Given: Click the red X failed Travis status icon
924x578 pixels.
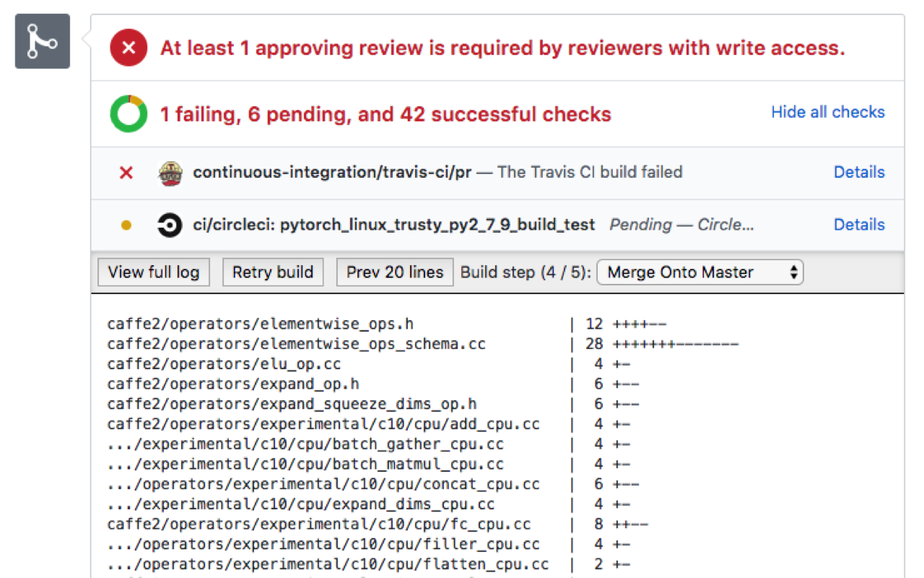Looking at the screenshot, I should coord(126,173).
